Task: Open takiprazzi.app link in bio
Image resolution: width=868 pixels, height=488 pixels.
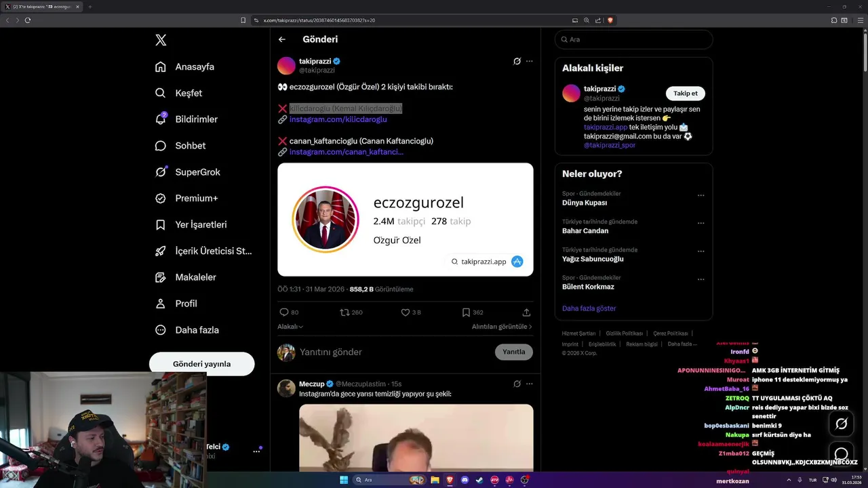Action: [606, 127]
